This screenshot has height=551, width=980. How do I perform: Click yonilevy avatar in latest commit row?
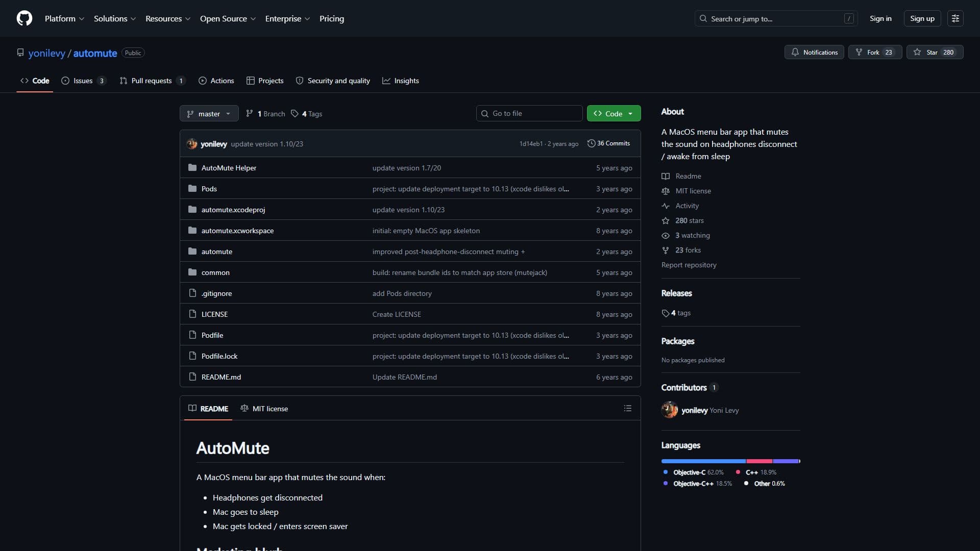[192, 144]
